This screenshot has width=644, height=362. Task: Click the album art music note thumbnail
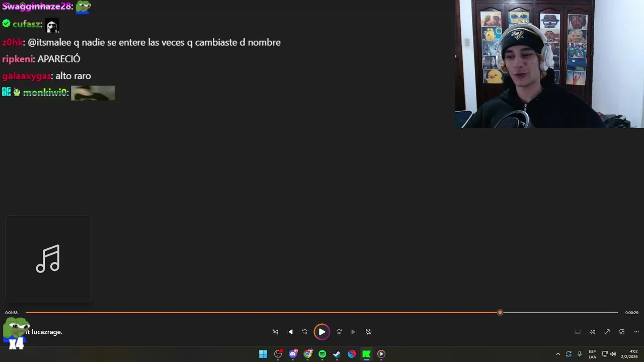tap(48, 258)
